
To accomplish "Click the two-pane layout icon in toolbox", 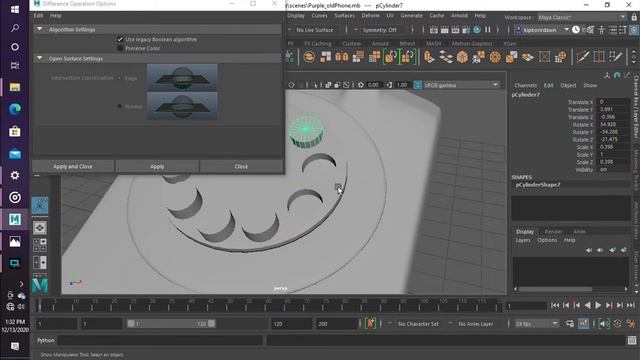I will pyautogui.click(x=40, y=262).
